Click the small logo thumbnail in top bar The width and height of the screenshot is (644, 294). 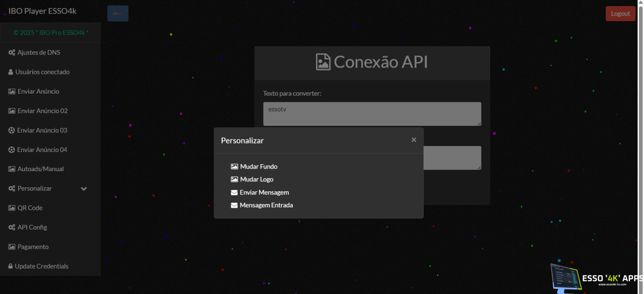pyautogui.click(x=118, y=14)
